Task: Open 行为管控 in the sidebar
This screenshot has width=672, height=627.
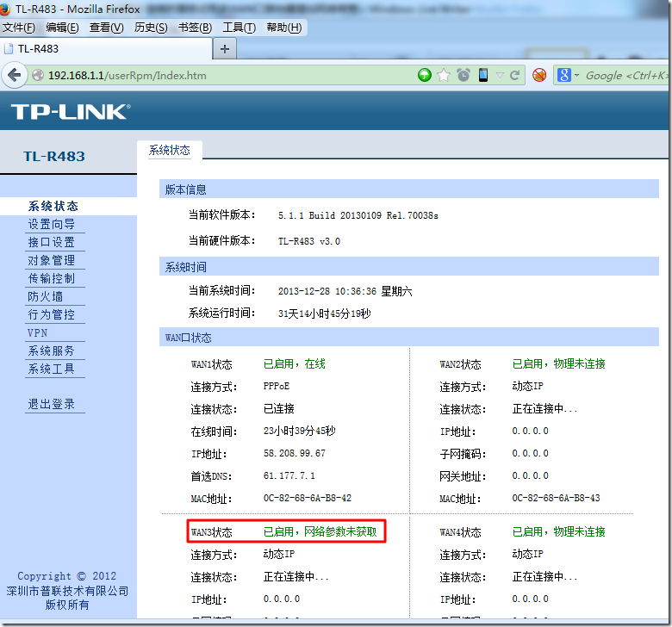Action: tap(52, 314)
